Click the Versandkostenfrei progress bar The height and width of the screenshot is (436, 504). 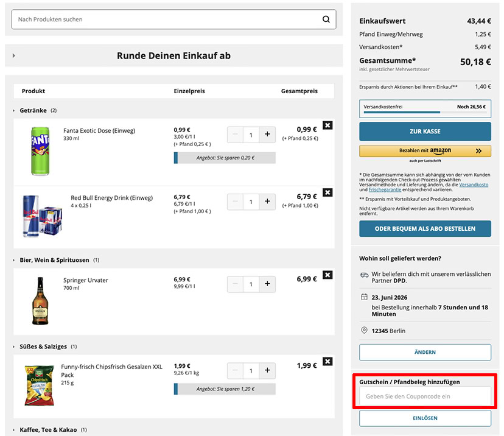425,112
